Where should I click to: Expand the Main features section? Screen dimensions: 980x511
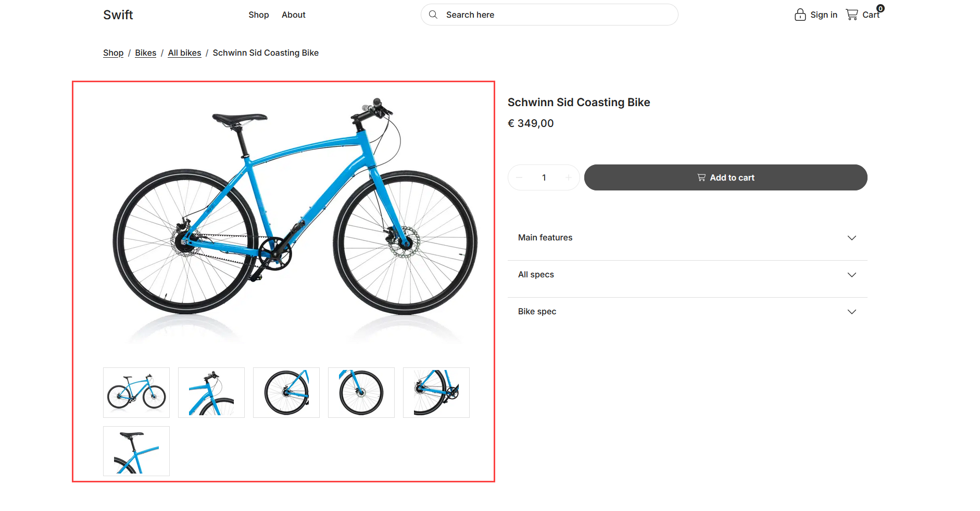[687, 238]
